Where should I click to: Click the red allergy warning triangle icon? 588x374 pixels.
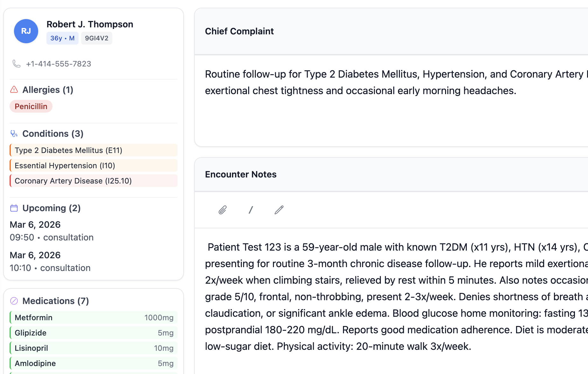click(x=14, y=89)
